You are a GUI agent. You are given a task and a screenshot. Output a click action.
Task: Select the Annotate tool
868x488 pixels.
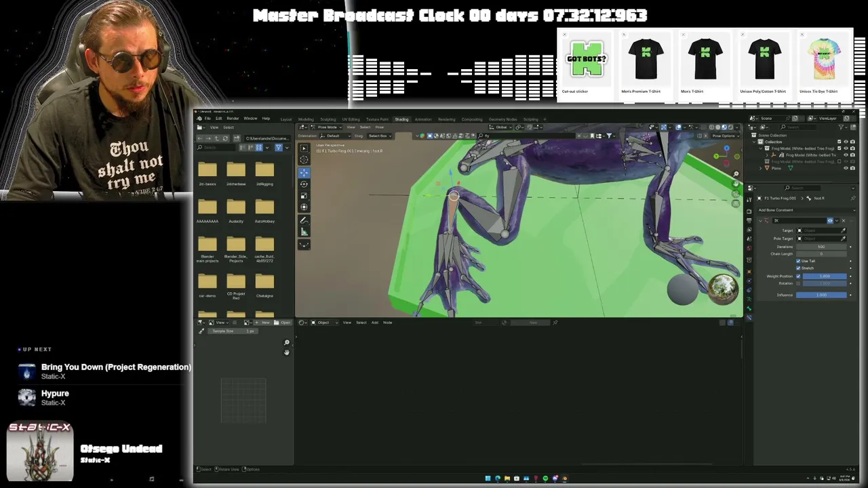pos(304,220)
